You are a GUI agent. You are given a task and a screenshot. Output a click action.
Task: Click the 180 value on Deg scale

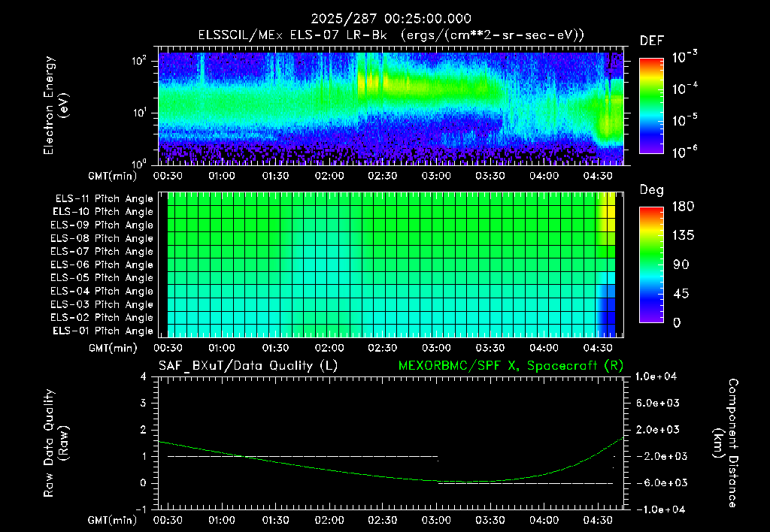(x=683, y=207)
